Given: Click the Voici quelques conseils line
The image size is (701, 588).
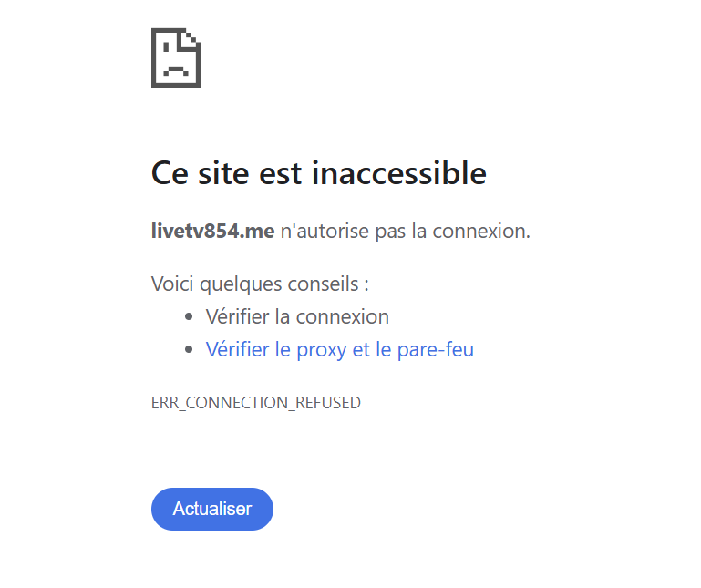Looking at the screenshot, I should pos(260,284).
